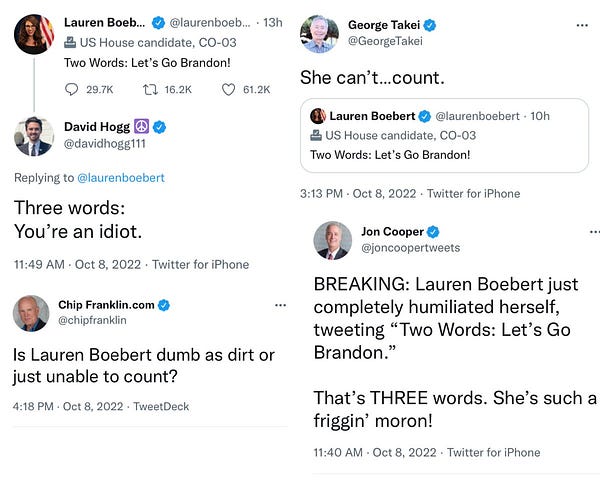Click Jon Cooper's verified badge icon

(x=432, y=232)
